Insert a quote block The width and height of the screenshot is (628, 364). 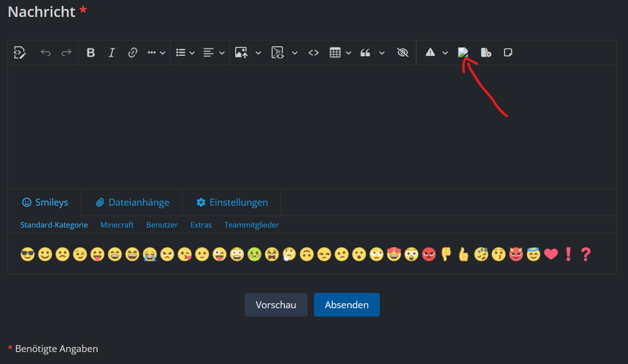click(365, 53)
